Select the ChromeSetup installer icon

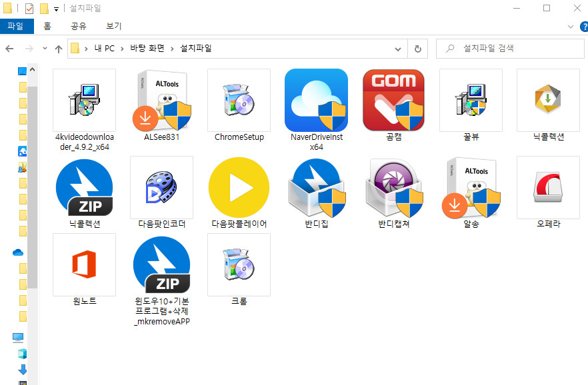239,100
